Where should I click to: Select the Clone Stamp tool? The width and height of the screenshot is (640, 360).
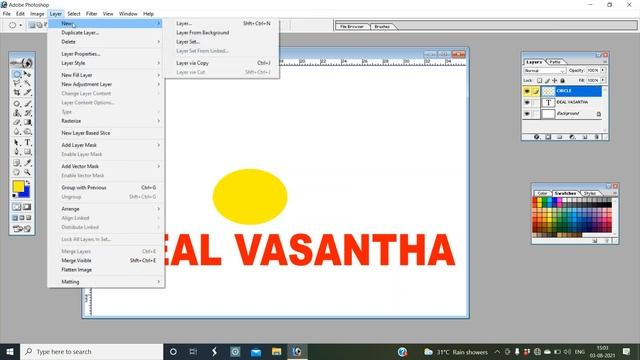point(16,113)
